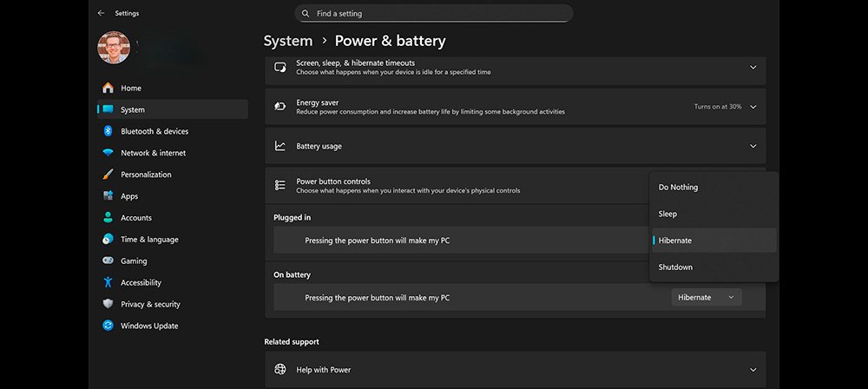Click the Accounts person icon

(x=108, y=218)
